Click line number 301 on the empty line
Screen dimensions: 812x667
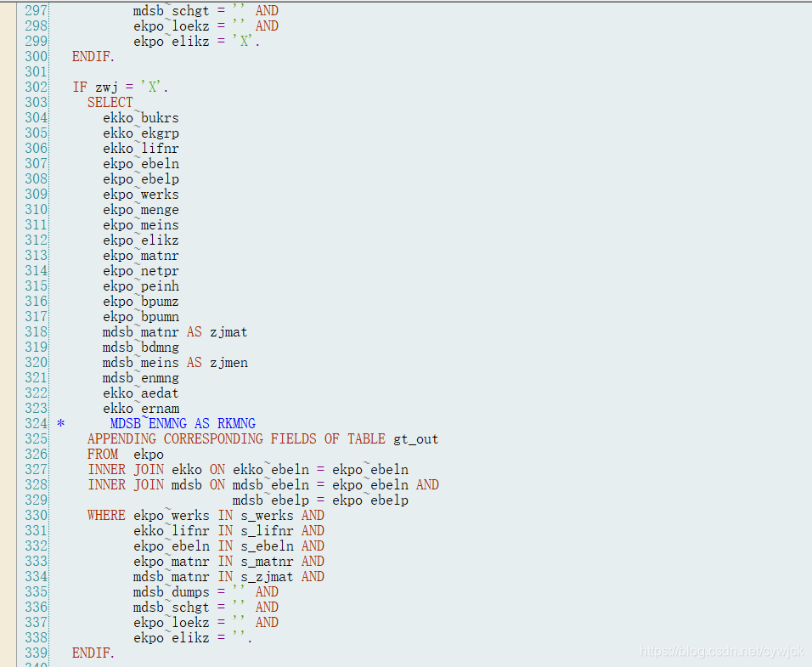pos(37,72)
